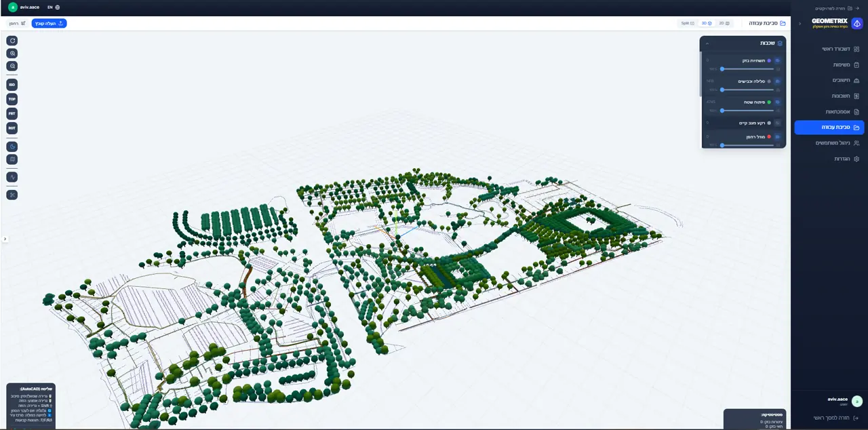Switch to ISO camera view

coord(12,85)
